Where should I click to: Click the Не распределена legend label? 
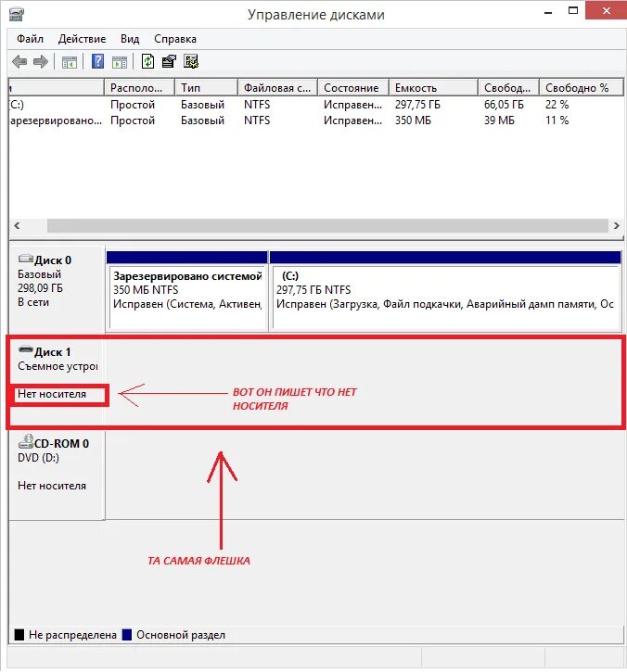tap(72, 635)
